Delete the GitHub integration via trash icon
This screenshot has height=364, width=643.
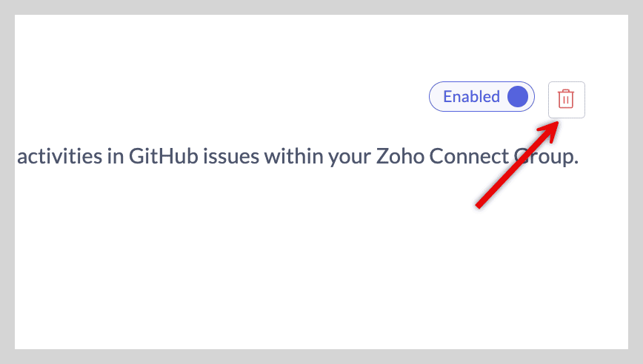point(566,99)
